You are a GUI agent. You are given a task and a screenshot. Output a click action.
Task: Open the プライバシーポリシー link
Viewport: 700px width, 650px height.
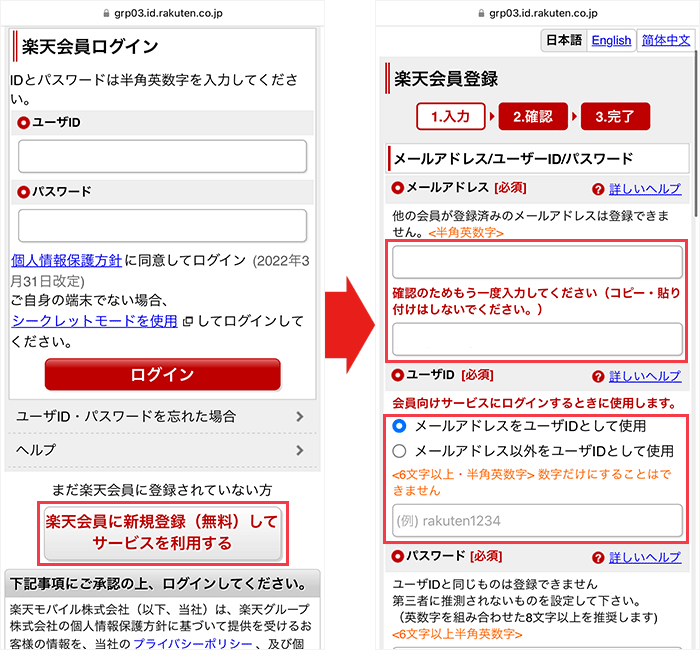tap(193, 644)
